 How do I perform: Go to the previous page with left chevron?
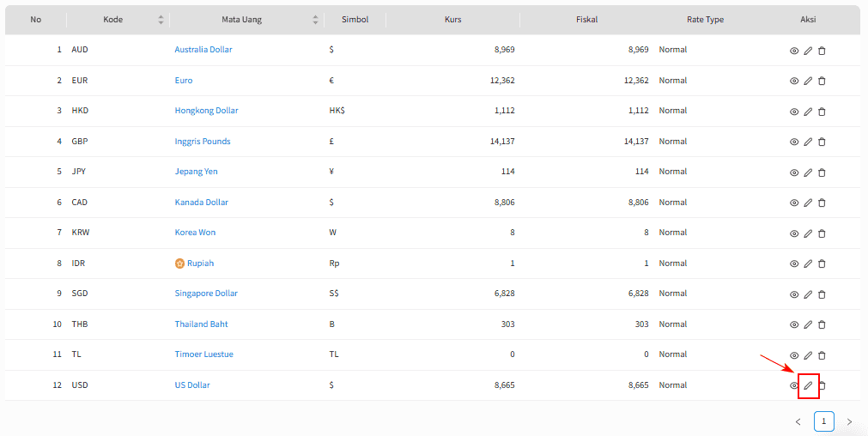tap(798, 421)
